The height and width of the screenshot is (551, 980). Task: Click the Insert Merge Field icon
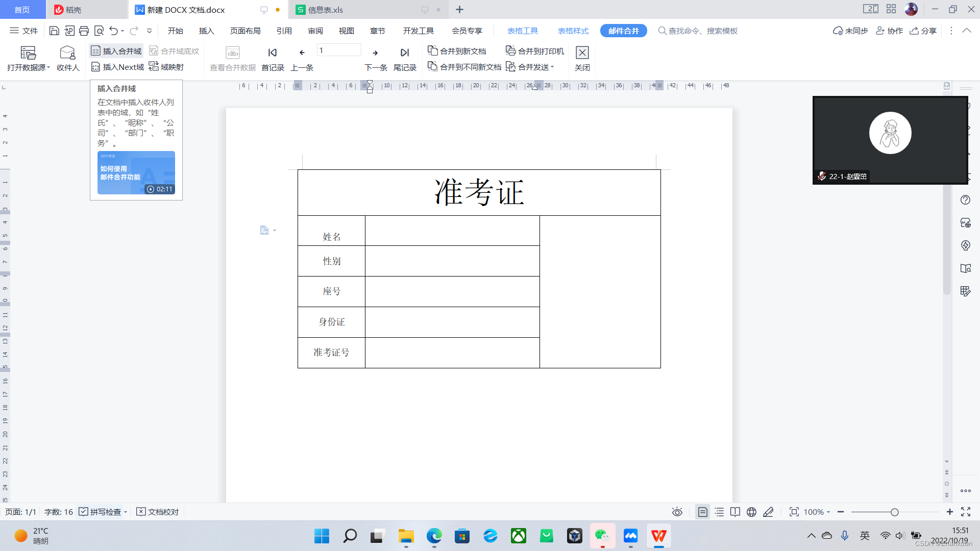click(95, 51)
